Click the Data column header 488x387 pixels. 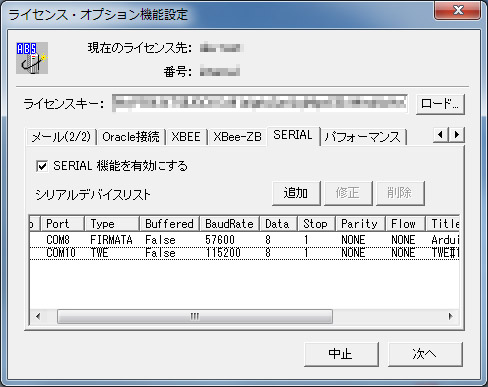(x=279, y=224)
